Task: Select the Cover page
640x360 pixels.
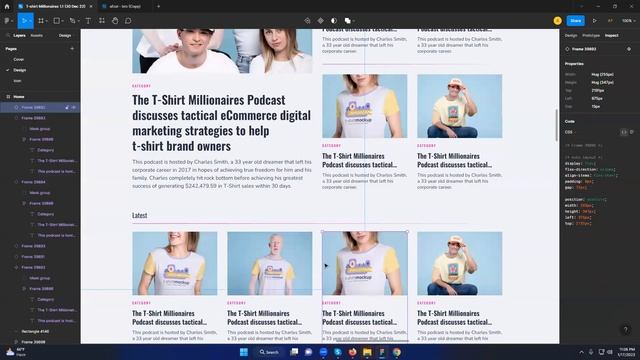Action: click(19, 59)
